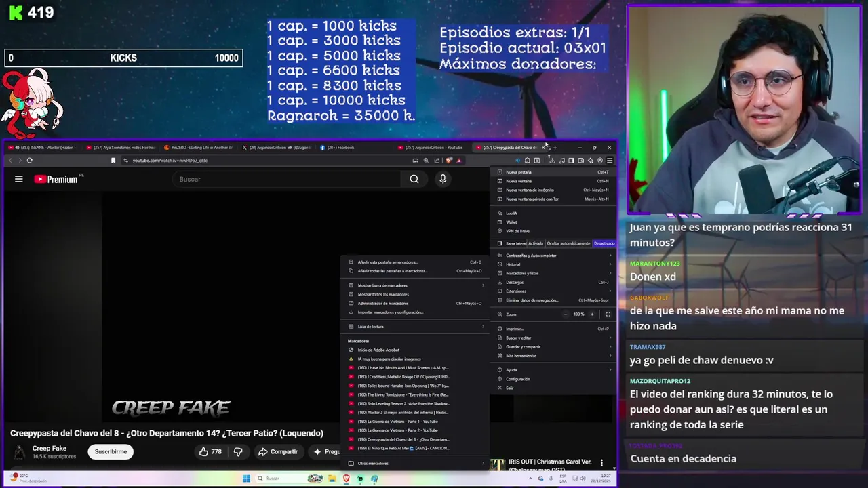Go to YouTube Premium home logo
This screenshot has width=868, height=488.
click(56, 179)
